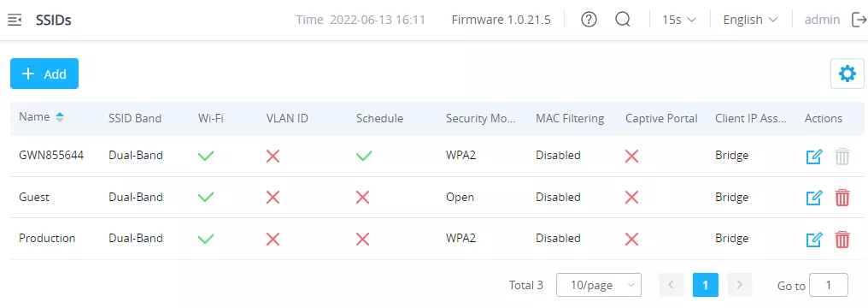
Task: Click Dual-Band in the GWN855644 row
Action: click(136, 155)
